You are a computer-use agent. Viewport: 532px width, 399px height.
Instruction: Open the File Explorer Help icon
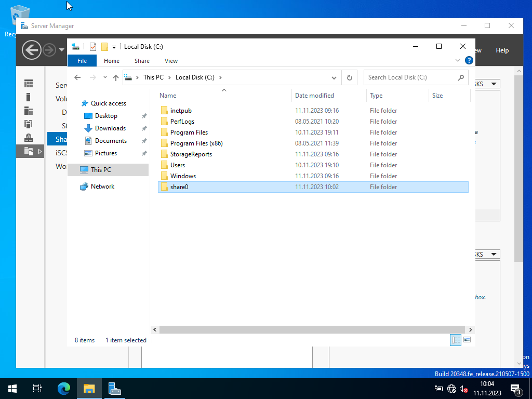pyautogui.click(x=469, y=60)
